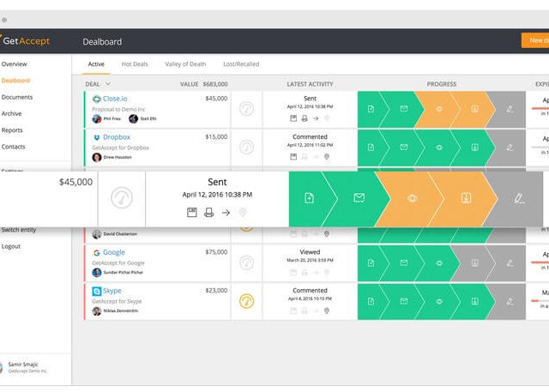Click Sundar Pichai's avatar in Google row

pyautogui.click(x=97, y=272)
